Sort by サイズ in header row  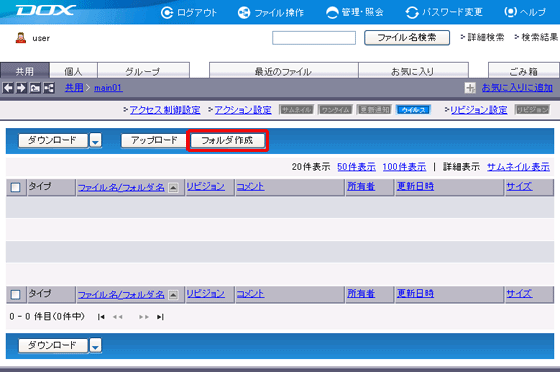click(x=519, y=186)
